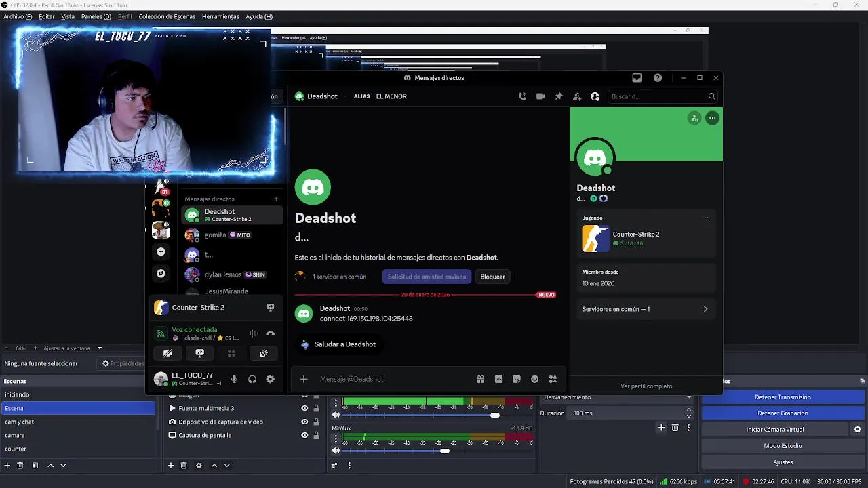
Task: Open the Paneles menu
Action: (x=96, y=16)
